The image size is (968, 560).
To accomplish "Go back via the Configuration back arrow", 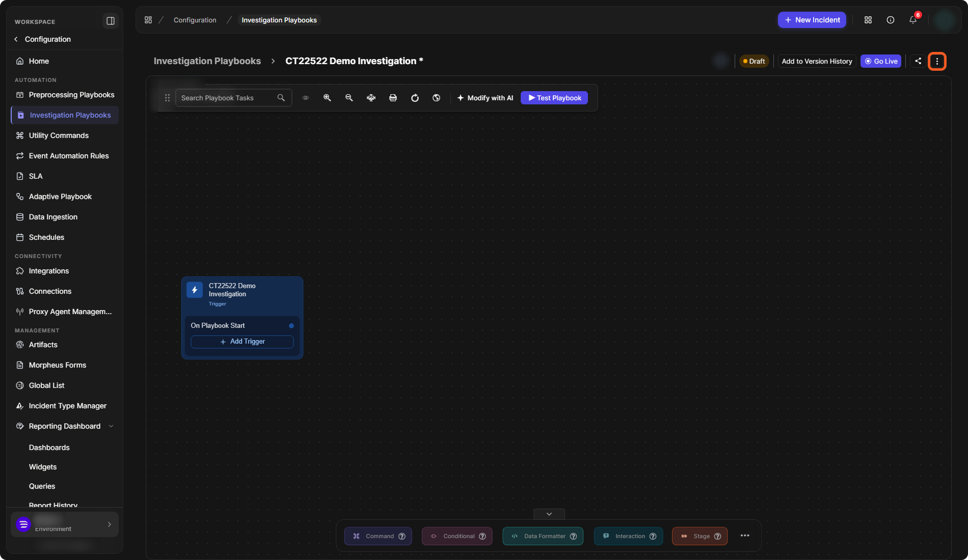I will pyautogui.click(x=16, y=39).
